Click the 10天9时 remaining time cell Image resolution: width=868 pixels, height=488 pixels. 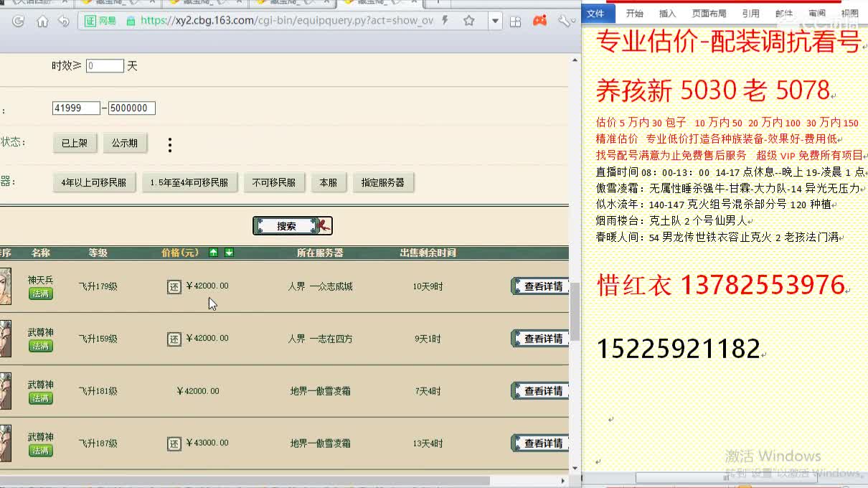[x=428, y=286]
